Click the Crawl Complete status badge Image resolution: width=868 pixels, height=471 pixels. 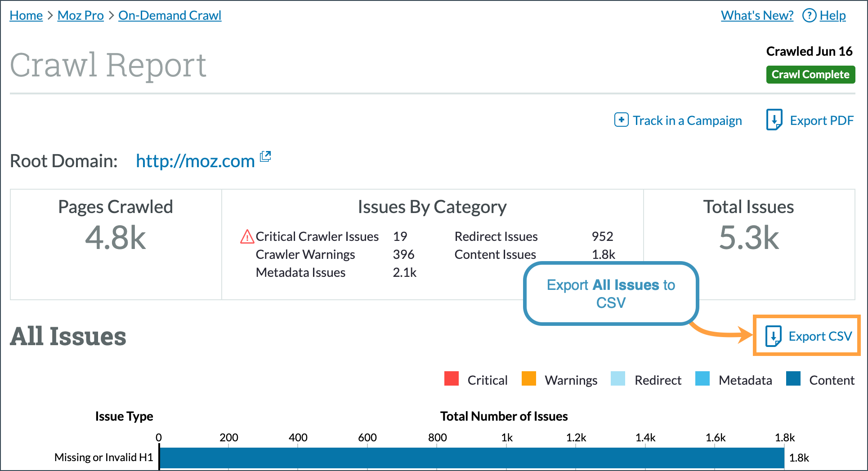click(810, 74)
